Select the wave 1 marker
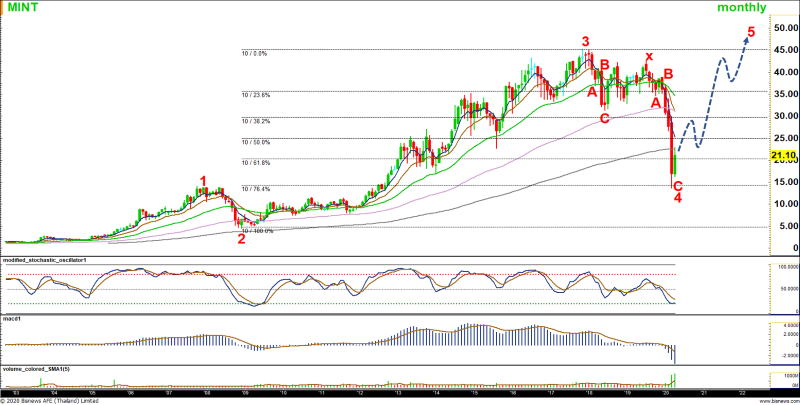 [203, 182]
